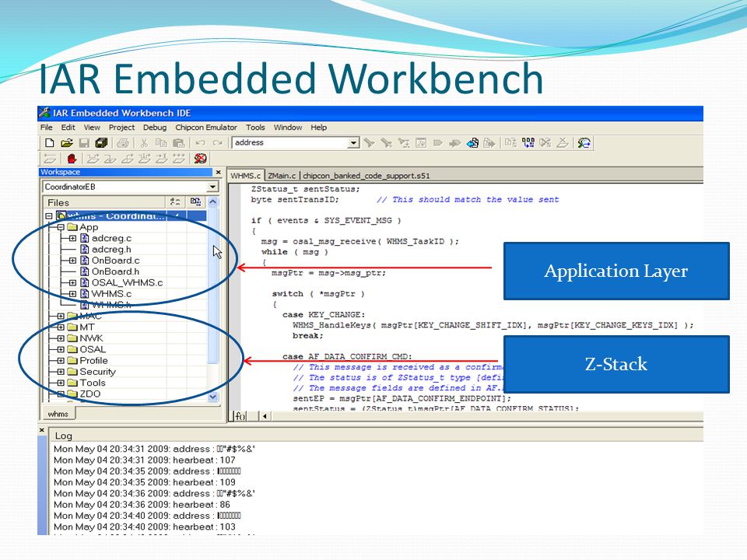The height and width of the screenshot is (560, 747).
Task: Click the Step Into debug icon
Action: point(110,159)
